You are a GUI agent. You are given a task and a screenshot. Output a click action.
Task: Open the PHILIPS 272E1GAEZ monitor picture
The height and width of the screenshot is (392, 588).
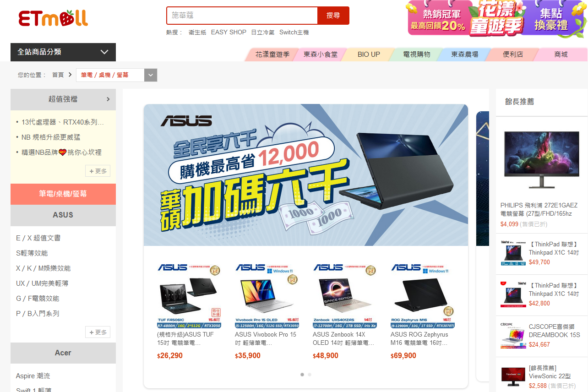541,159
